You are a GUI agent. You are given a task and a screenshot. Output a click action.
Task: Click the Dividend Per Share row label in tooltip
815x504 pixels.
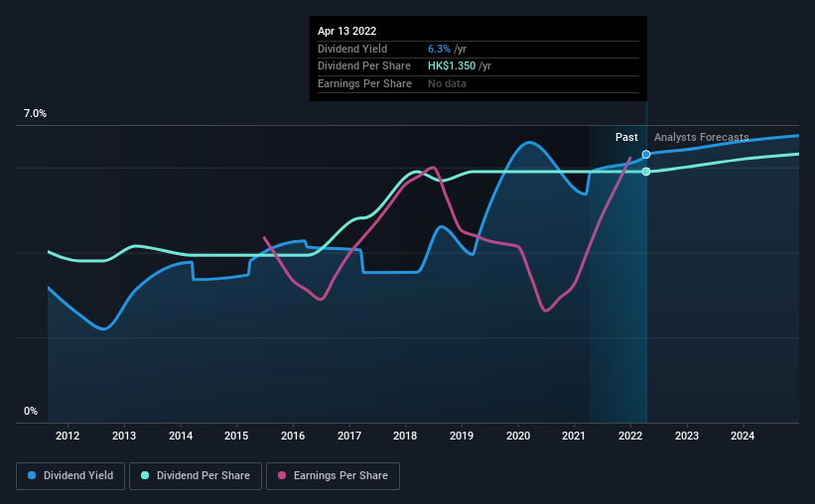tap(364, 66)
